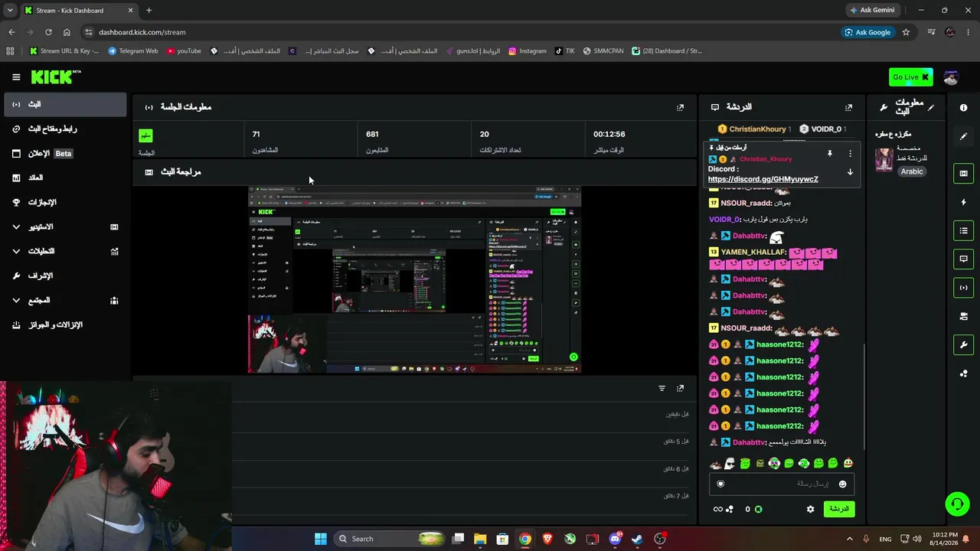This screenshot has width=980, height=551.
Task: Click the browser address bar
Action: point(459,32)
